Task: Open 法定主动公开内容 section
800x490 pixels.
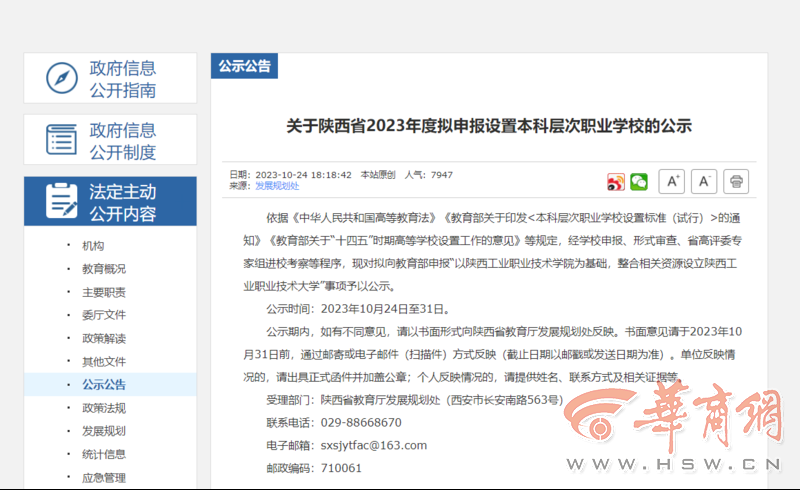Action: point(110,201)
